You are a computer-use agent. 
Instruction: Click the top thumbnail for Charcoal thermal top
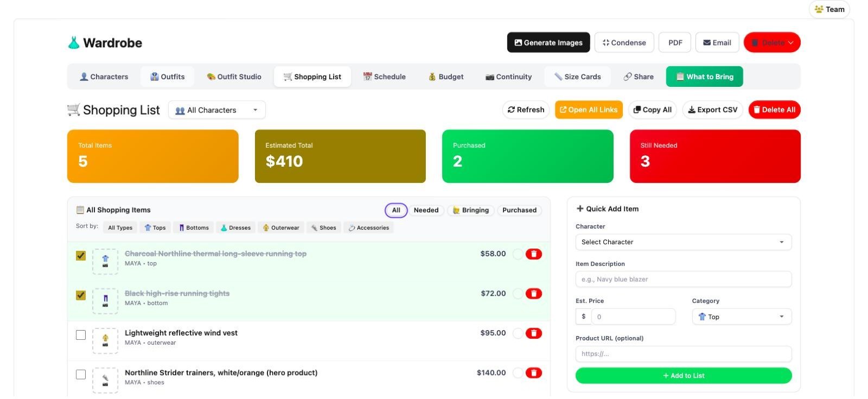coord(105,262)
